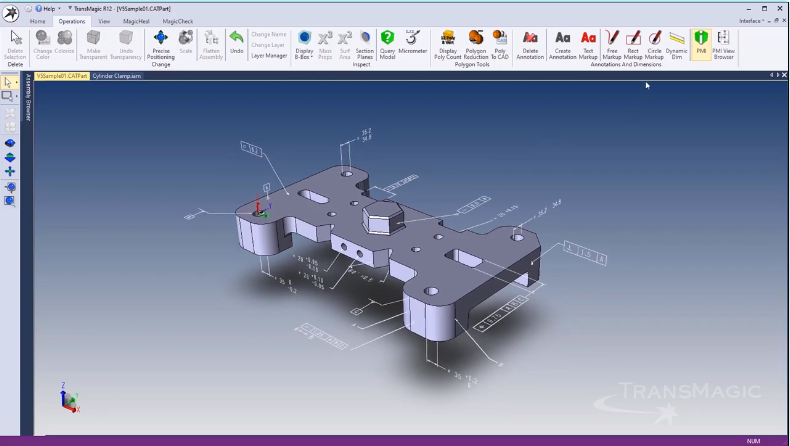Viewport: 790px width, 446px height.
Task: Close the active document tab
Action: (784, 75)
